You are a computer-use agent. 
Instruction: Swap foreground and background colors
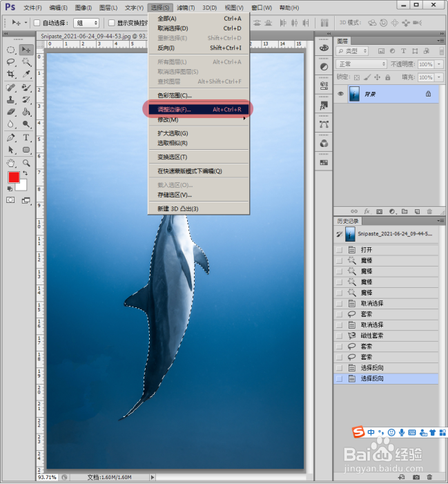(x=26, y=173)
